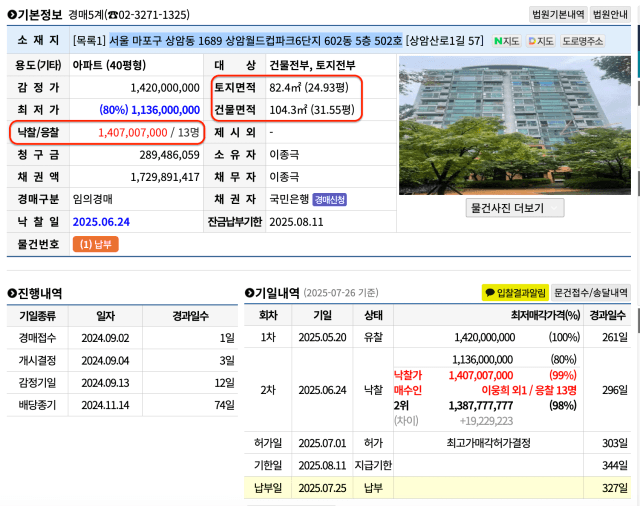The image size is (640, 506).
Task: Click the 1차 round row date 2025.05.20
Action: [322, 337]
